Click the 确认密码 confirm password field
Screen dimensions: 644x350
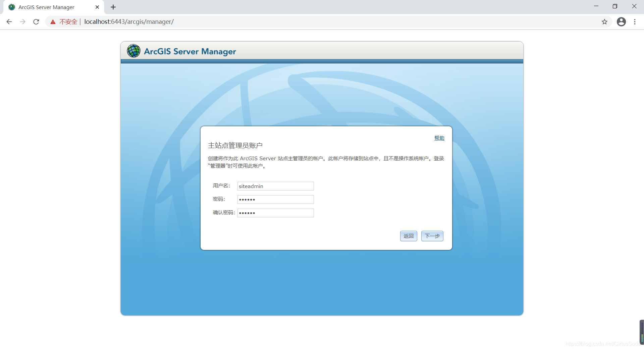[275, 213]
